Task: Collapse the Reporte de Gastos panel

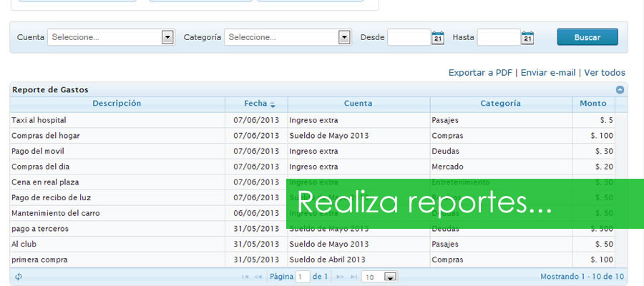Action: (620, 90)
